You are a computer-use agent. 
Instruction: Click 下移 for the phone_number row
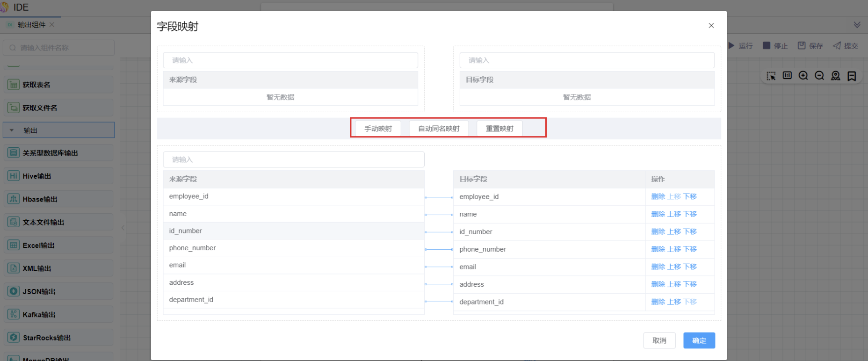pos(690,249)
